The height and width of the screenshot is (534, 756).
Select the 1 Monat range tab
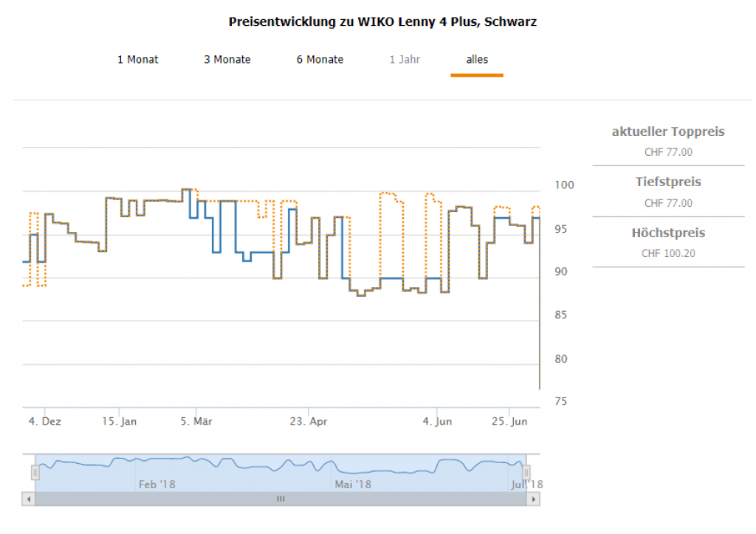coord(138,59)
